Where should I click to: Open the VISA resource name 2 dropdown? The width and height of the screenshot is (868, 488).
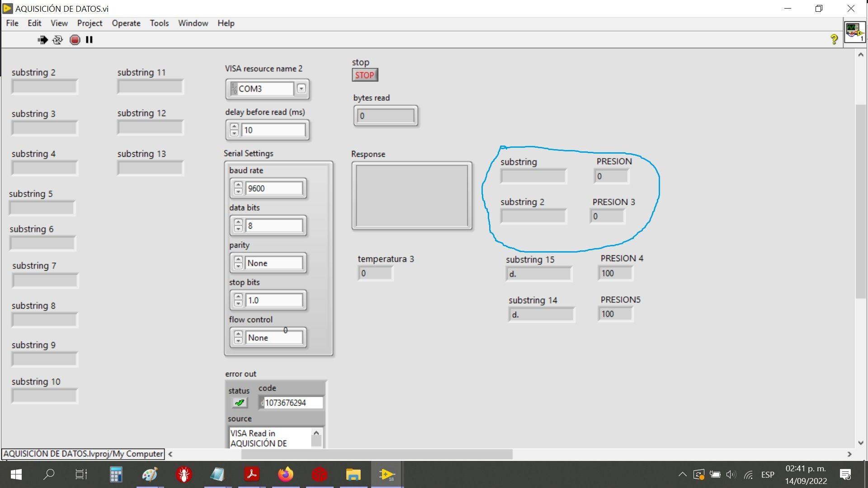point(301,89)
